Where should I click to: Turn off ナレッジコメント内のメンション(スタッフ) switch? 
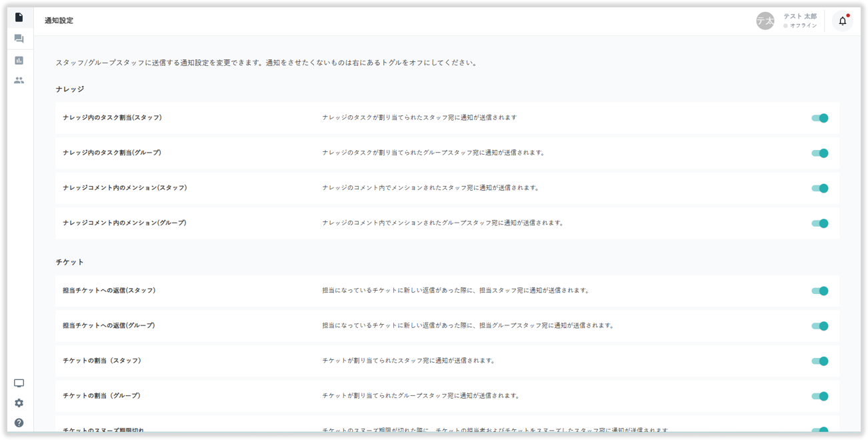(x=819, y=188)
